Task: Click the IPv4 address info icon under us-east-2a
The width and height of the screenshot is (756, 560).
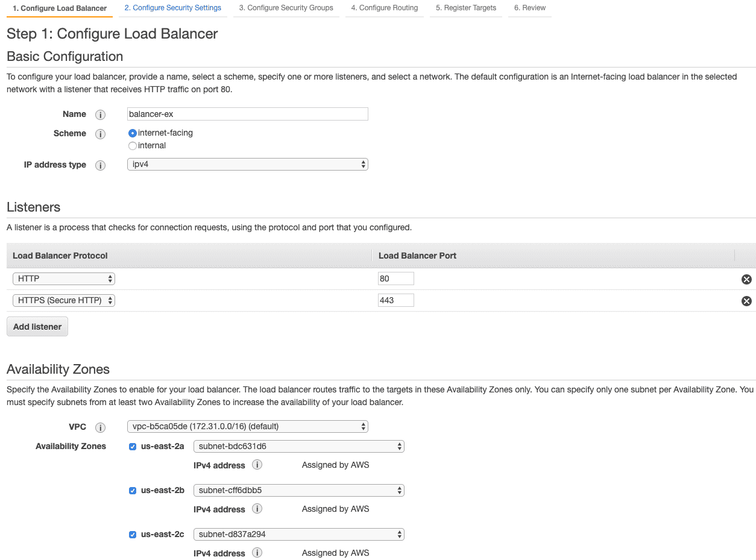Action: click(257, 465)
